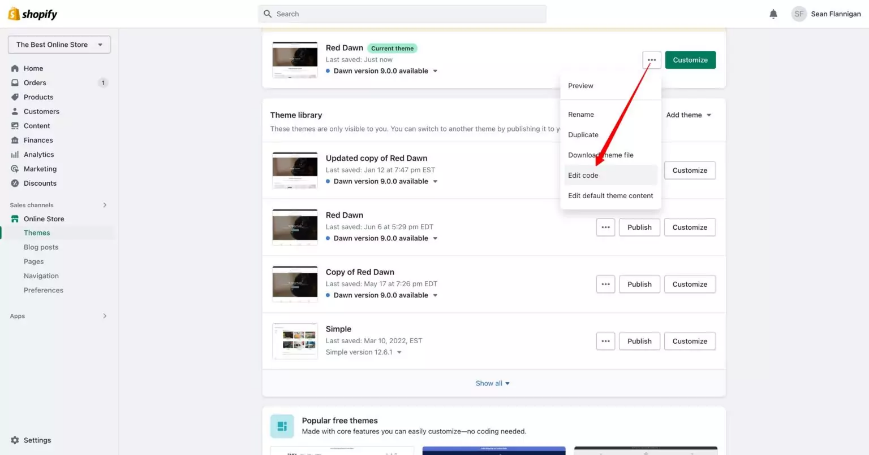Click the Simple theme thumbnail

295,341
